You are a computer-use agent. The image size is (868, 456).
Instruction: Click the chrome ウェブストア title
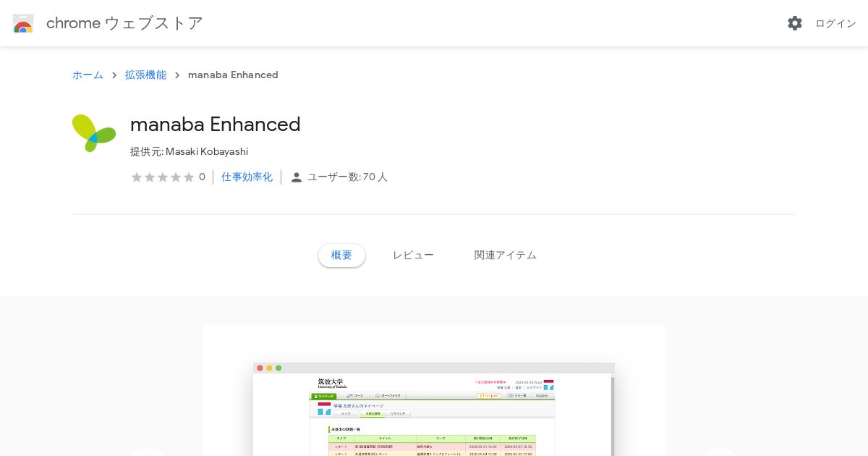124,23
